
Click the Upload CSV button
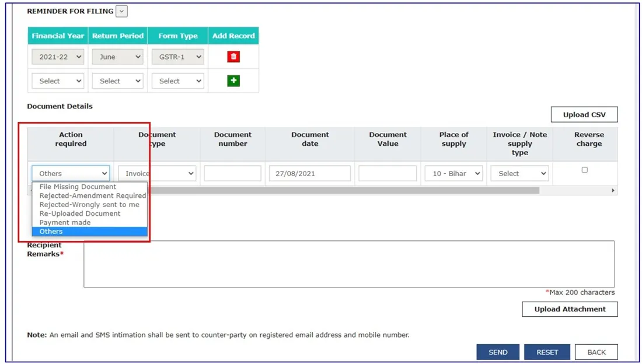point(584,115)
